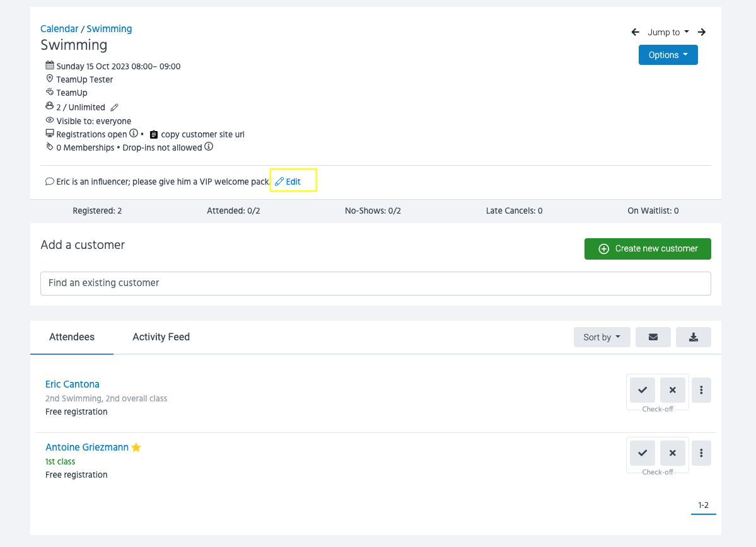The image size is (756, 547).
Task: Mark Antoine Griezmann as attended
Action: 642,453
